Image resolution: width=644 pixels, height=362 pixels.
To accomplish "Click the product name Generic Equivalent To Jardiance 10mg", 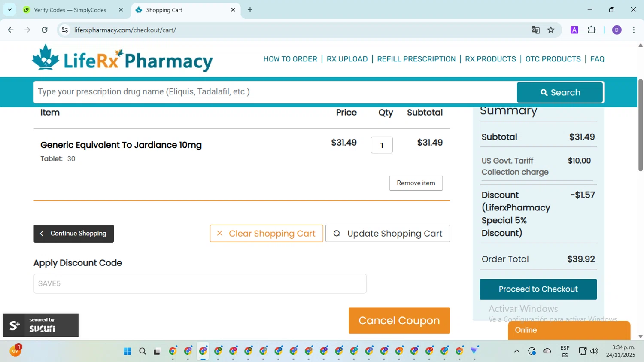I will [121, 145].
